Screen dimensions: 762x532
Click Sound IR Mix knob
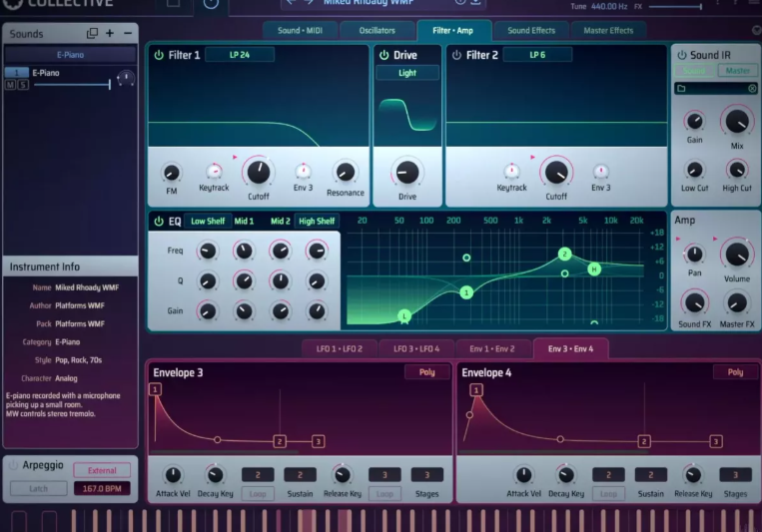tap(737, 122)
